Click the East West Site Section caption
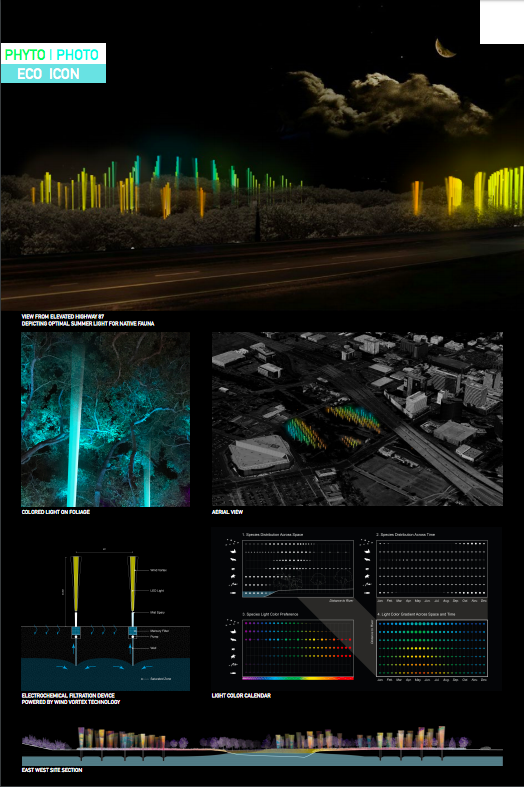 pos(52,770)
